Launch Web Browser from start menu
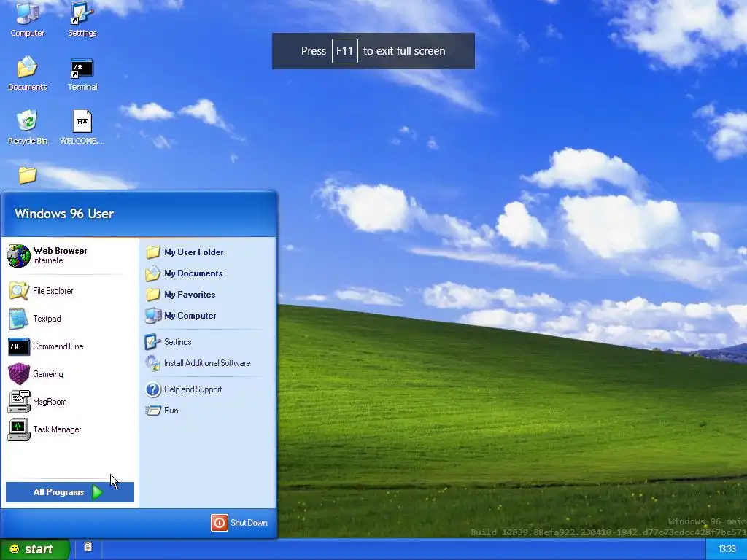 tap(69, 256)
